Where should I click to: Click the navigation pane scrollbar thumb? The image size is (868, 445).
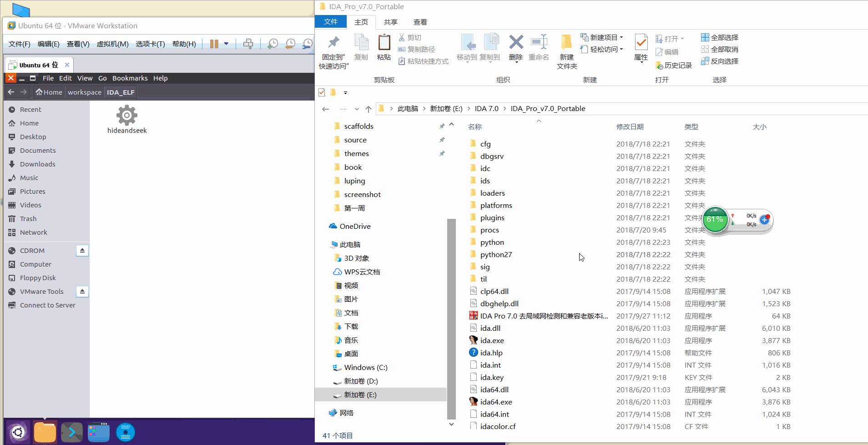click(451, 319)
